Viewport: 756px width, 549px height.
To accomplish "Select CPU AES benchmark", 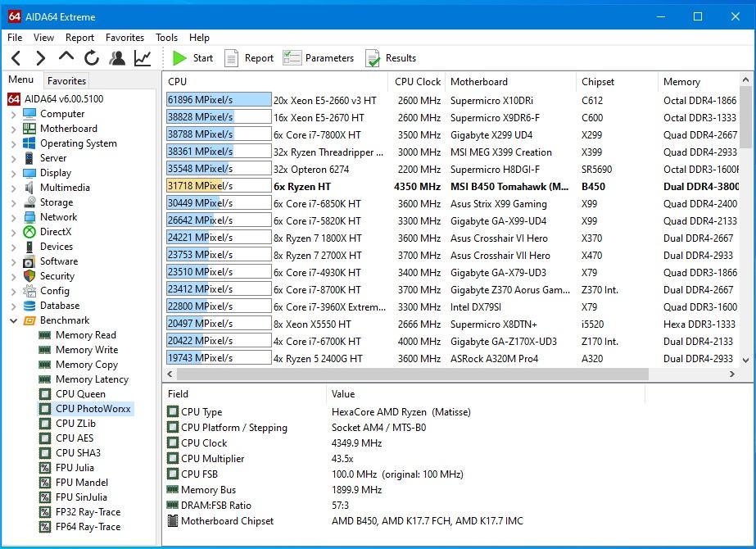I will (x=75, y=438).
